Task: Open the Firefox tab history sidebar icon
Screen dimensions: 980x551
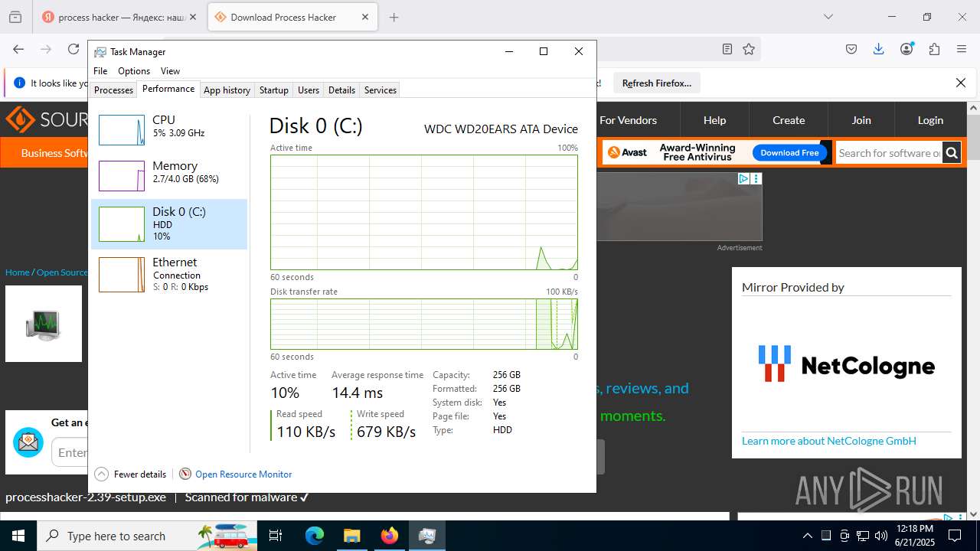Action: click(15, 17)
